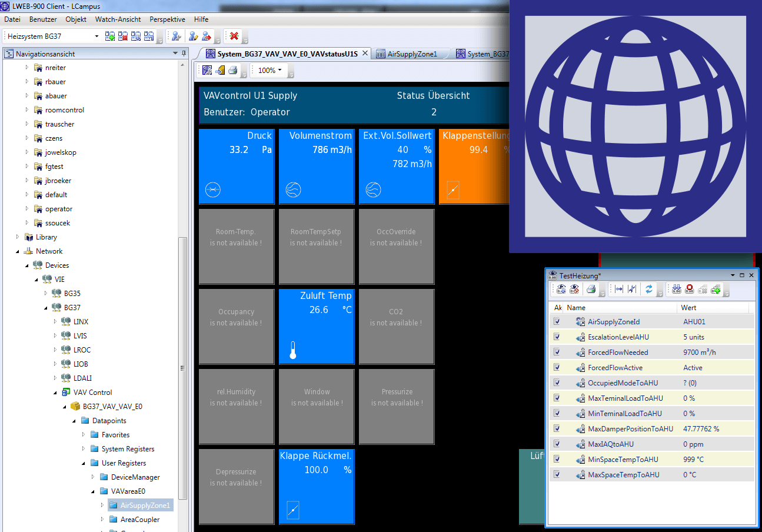Click the damper icon in Klappe Rückmel. tile
Screen dimensions: 762x532
click(293, 510)
